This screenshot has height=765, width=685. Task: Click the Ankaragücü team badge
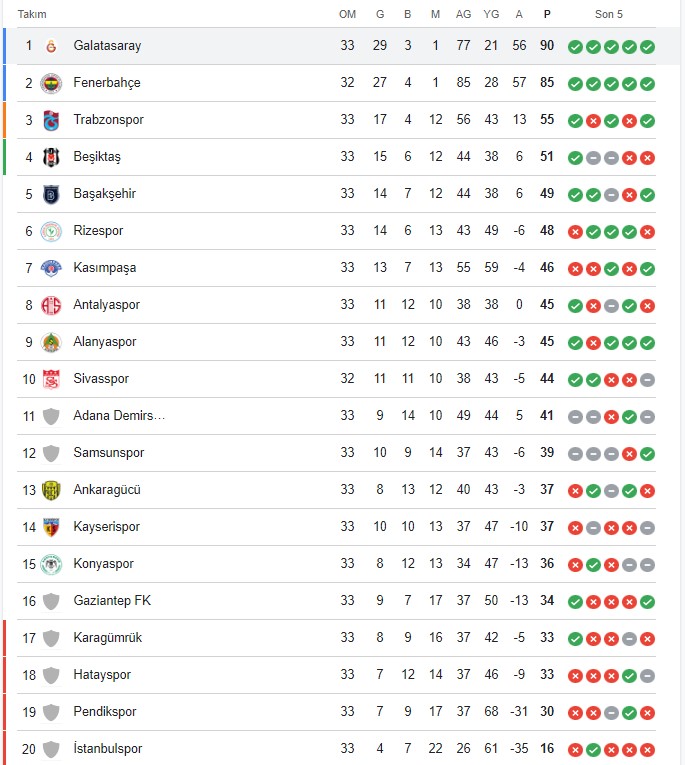51,490
